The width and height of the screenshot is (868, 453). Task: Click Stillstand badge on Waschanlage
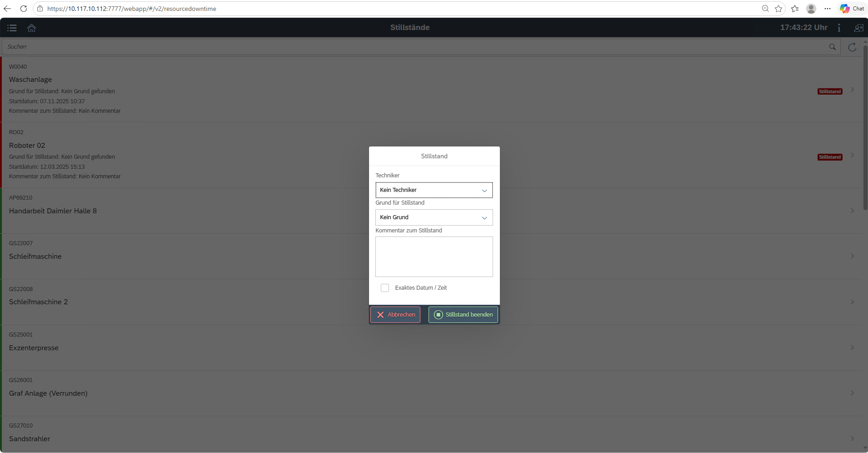coord(830,91)
